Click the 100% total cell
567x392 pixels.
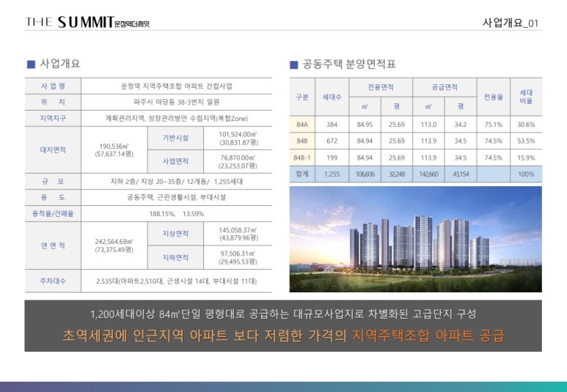(x=526, y=174)
